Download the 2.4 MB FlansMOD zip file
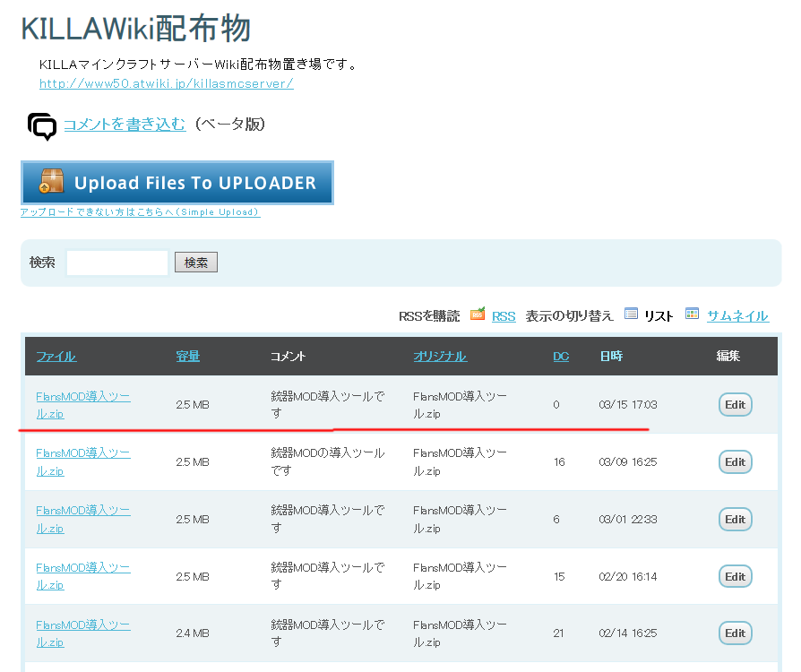This screenshot has width=801, height=672. pyautogui.click(x=82, y=633)
